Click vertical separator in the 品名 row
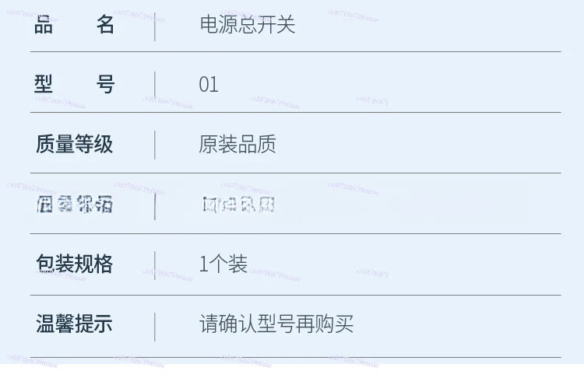The width and height of the screenshot is (584, 392). [155, 25]
